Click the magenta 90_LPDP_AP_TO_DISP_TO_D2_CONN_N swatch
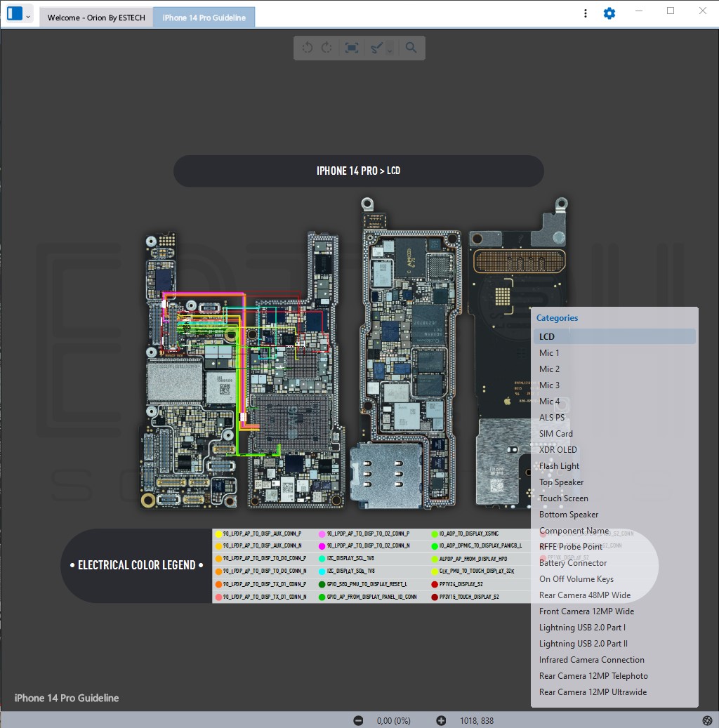719x728 pixels. (322, 546)
